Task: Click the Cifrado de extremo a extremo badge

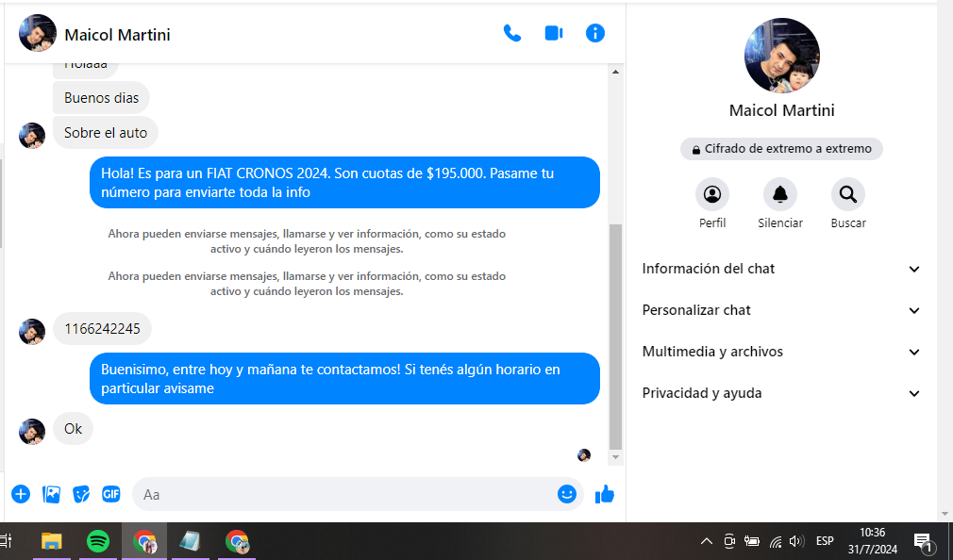Action: [x=781, y=149]
